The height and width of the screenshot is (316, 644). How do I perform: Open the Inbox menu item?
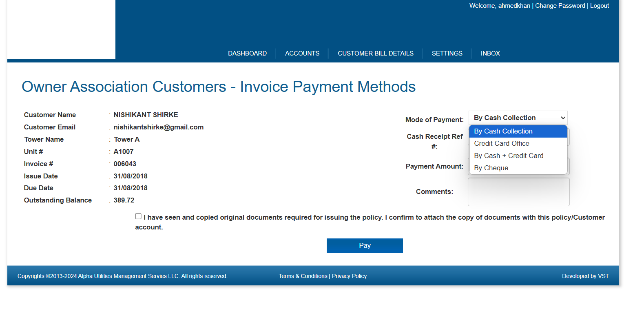click(x=490, y=53)
